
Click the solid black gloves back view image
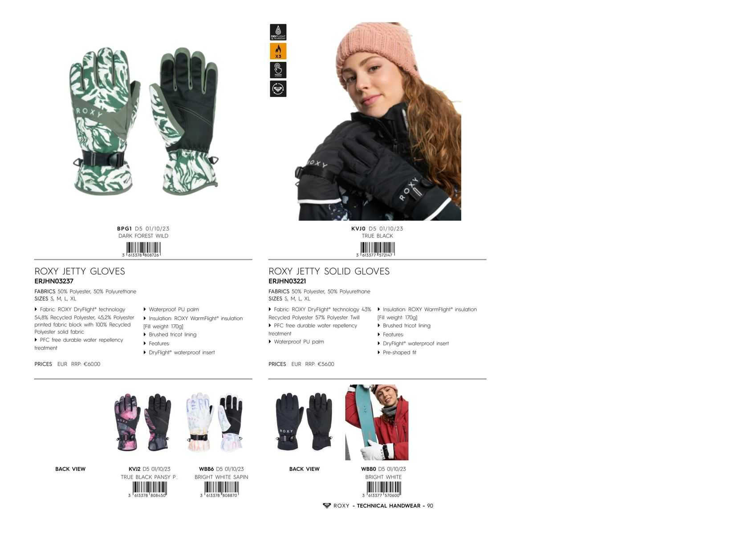tap(304, 422)
